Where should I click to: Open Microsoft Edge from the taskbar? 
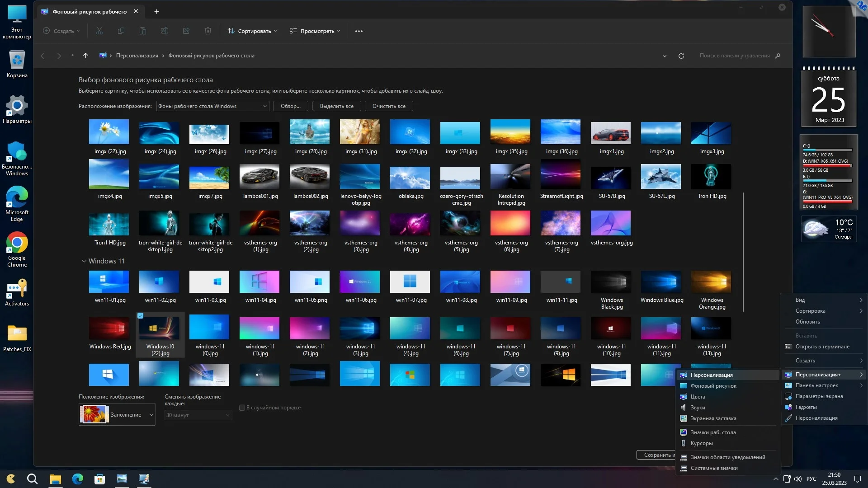coord(78,479)
